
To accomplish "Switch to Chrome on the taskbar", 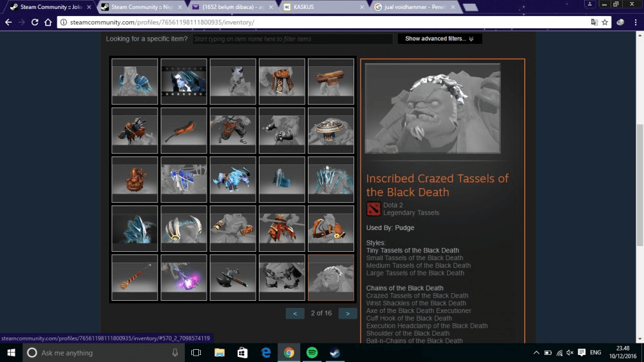I will (x=289, y=352).
